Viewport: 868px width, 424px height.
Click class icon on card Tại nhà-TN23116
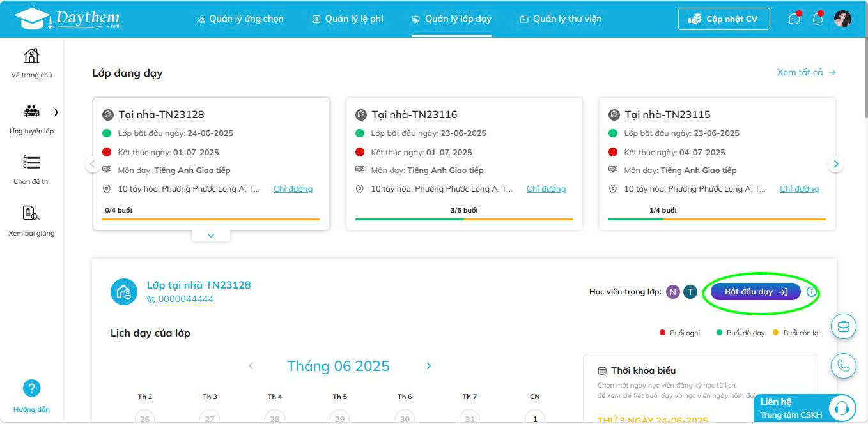[x=361, y=115]
